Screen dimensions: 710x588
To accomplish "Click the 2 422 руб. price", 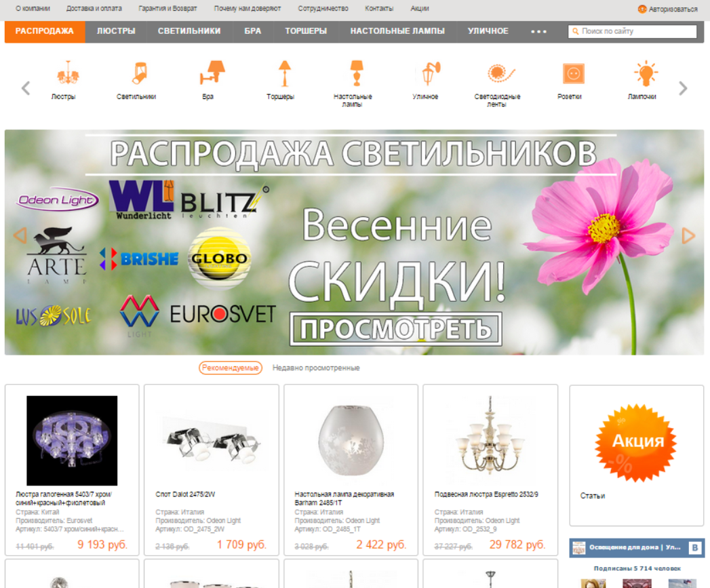I will (x=381, y=545).
